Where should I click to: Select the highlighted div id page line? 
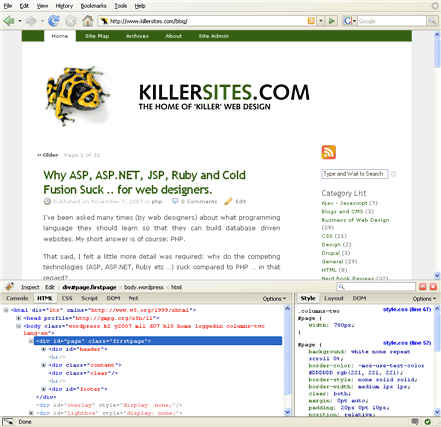(x=158, y=341)
